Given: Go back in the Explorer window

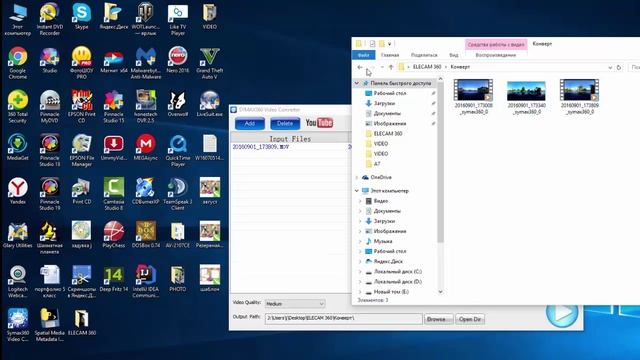Looking at the screenshot, I should [x=360, y=67].
